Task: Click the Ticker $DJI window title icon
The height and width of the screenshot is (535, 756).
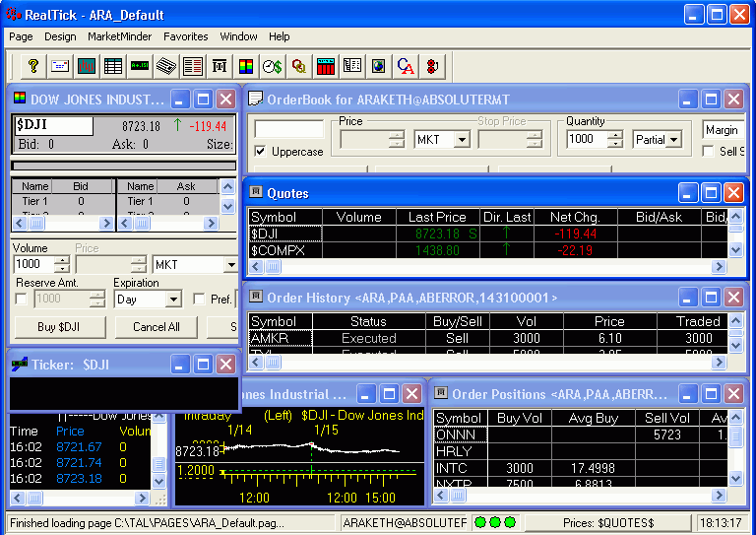Action: (x=20, y=365)
